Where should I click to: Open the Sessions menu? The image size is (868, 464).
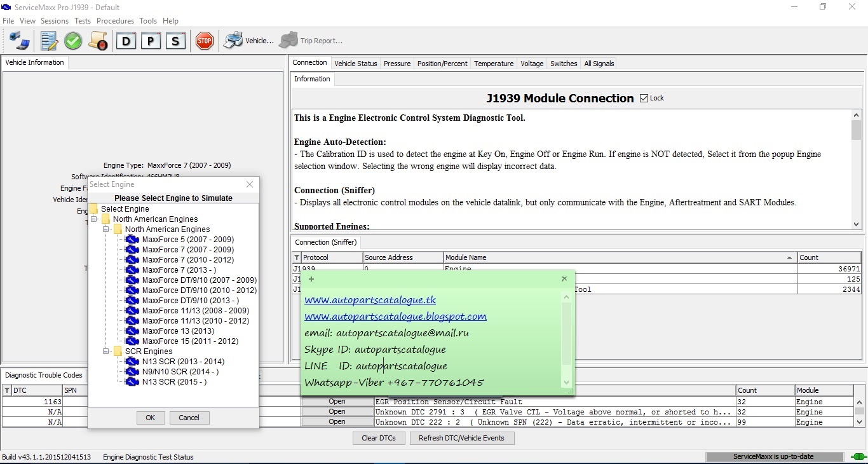click(x=55, y=21)
